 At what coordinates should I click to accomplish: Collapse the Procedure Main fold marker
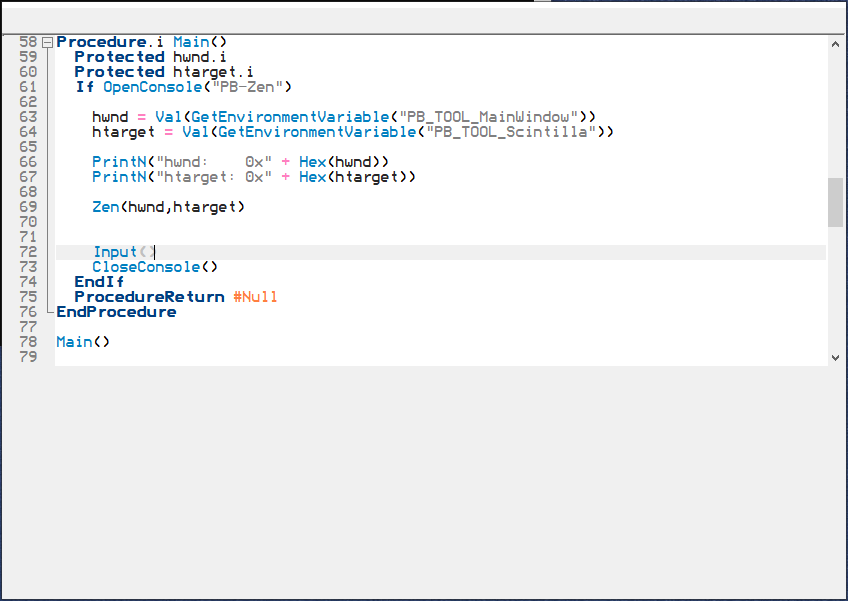(x=48, y=42)
